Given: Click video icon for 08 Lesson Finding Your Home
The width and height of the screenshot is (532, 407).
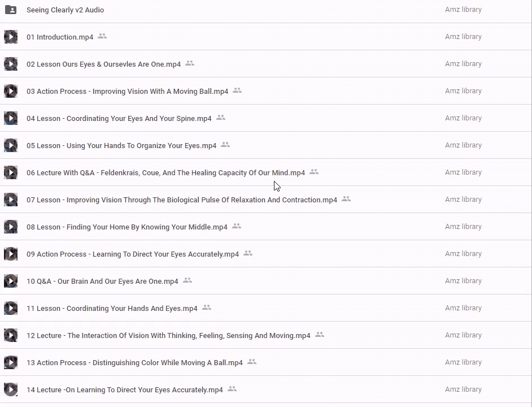Looking at the screenshot, I should coord(11,227).
